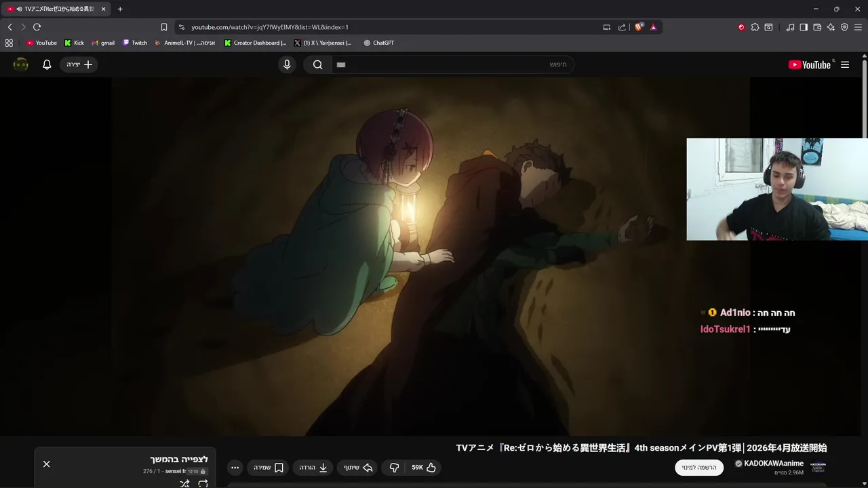
Task: Open a new browser tab
Action: (x=120, y=9)
